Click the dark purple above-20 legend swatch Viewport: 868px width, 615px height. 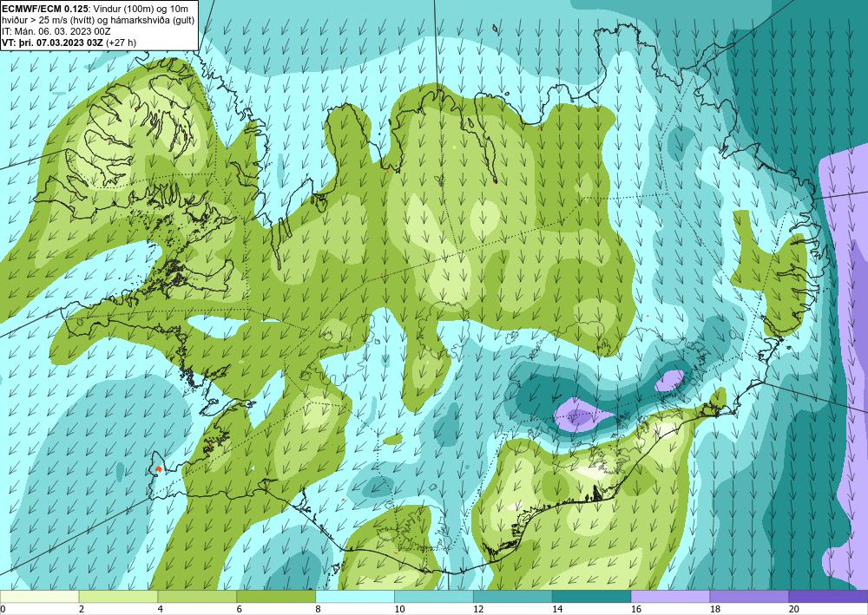pos(828,597)
